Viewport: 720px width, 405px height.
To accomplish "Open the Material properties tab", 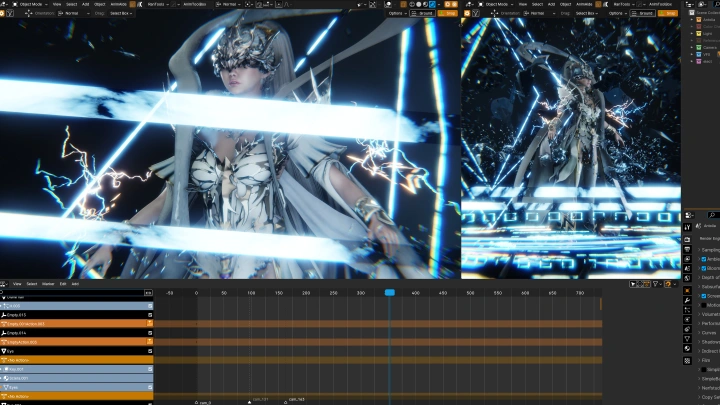I will coord(687,349).
